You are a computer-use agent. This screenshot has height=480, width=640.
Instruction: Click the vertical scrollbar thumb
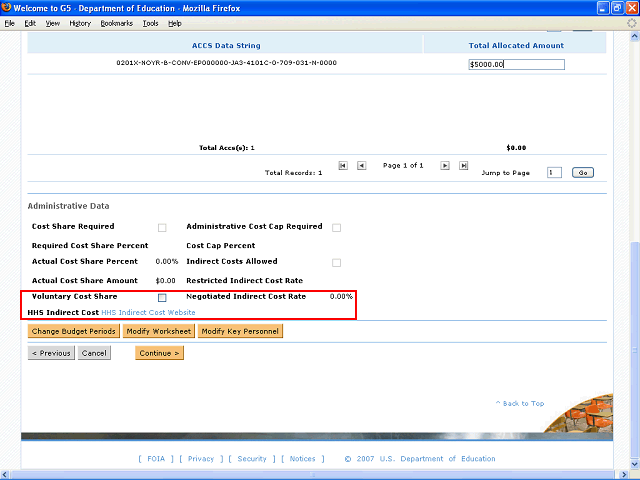(x=635, y=350)
